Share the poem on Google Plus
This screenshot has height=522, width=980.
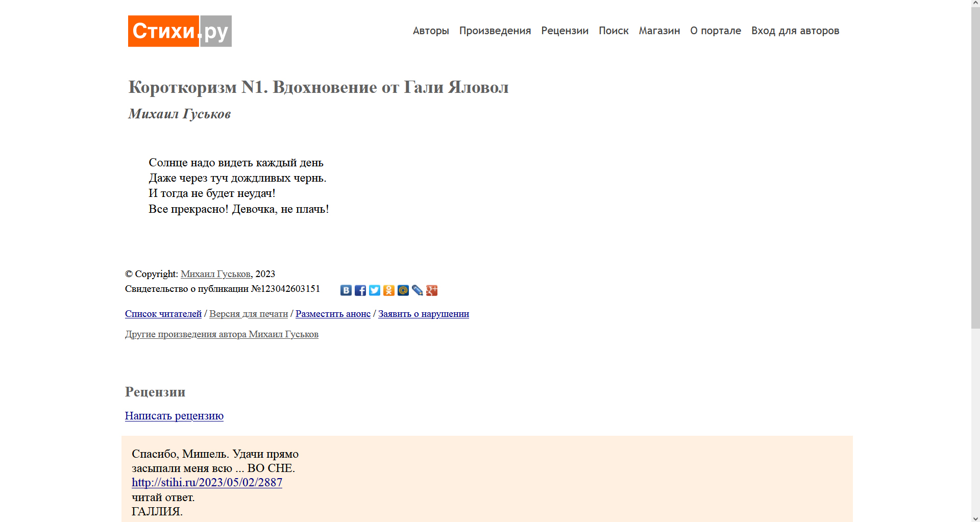[x=432, y=290]
